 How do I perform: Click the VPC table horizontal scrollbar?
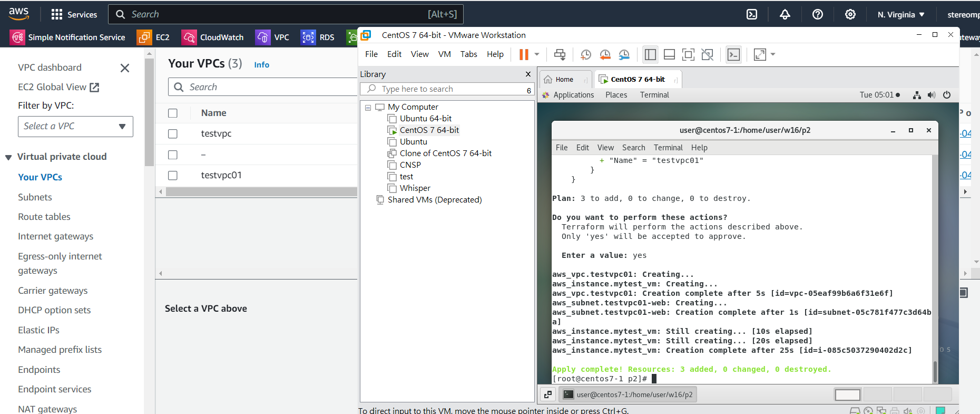[x=261, y=192]
